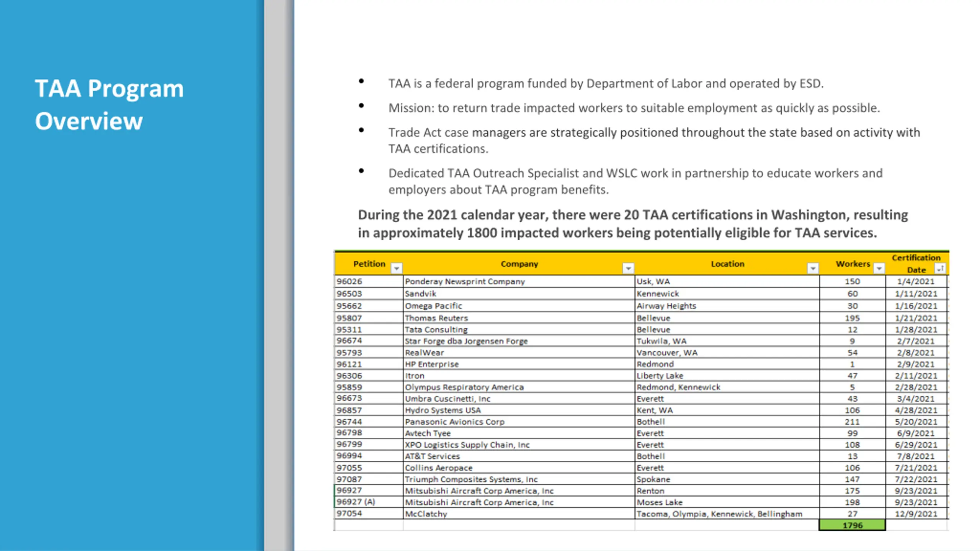
Task: Select petition cell 97055
Action: 369,467
